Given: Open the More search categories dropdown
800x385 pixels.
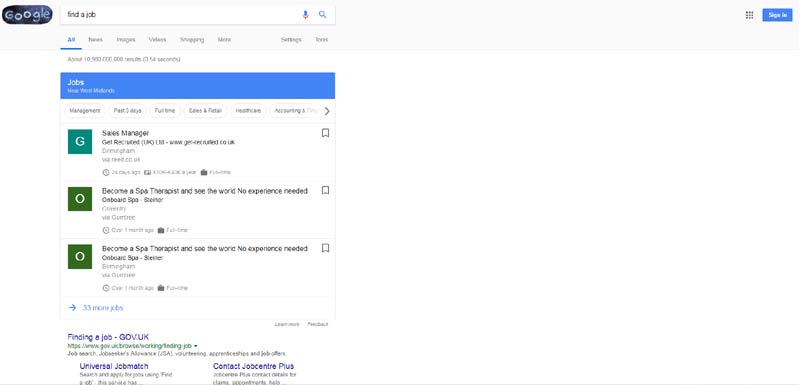Looking at the screenshot, I should coord(224,39).
